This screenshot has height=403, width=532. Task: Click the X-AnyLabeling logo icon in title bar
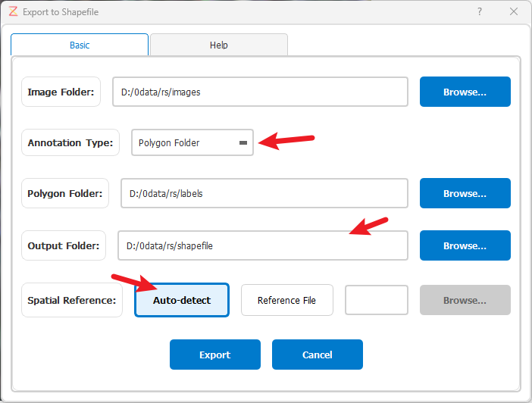point(13,11)
